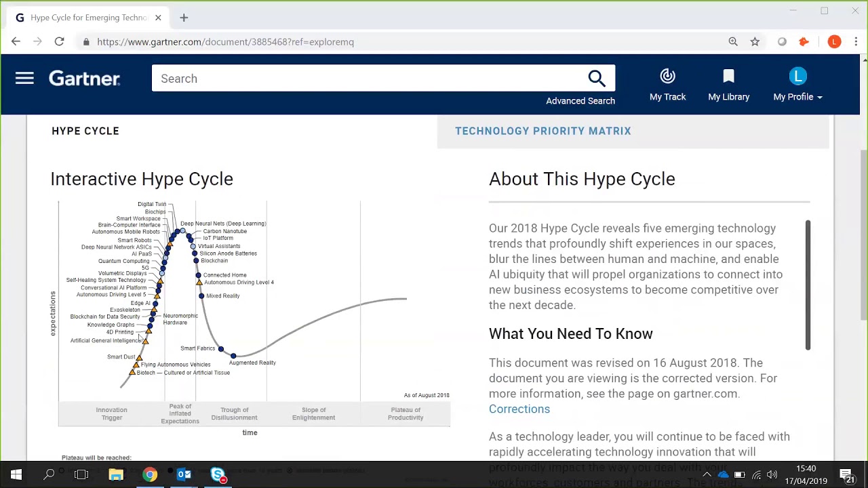Screen dimensions: 868x488
Task: Click the 'Innovation Trigger' phase label
Action: (111, 413)
